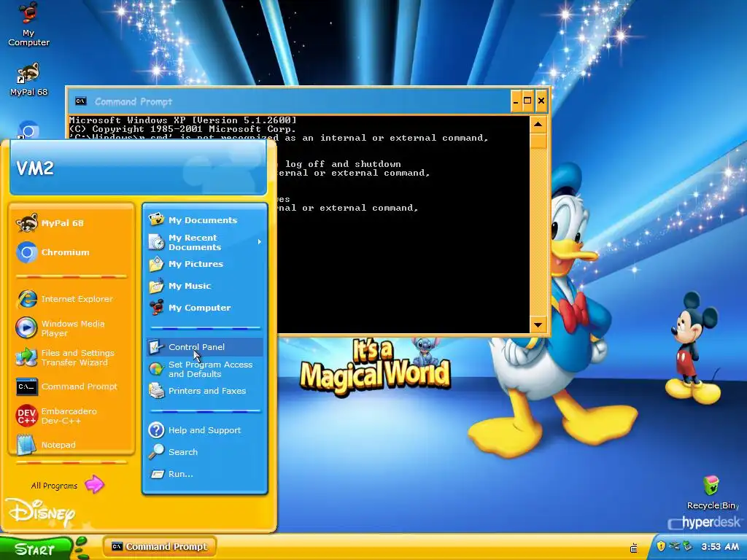Open Windows Media Player entry
This screenshot has width=747, height=560.
(71, 328)
